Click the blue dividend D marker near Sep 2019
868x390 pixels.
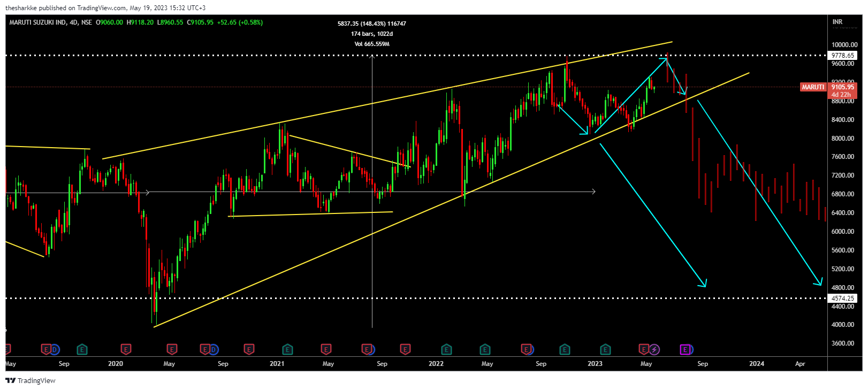pyautogui.click(x=54, y=349)
